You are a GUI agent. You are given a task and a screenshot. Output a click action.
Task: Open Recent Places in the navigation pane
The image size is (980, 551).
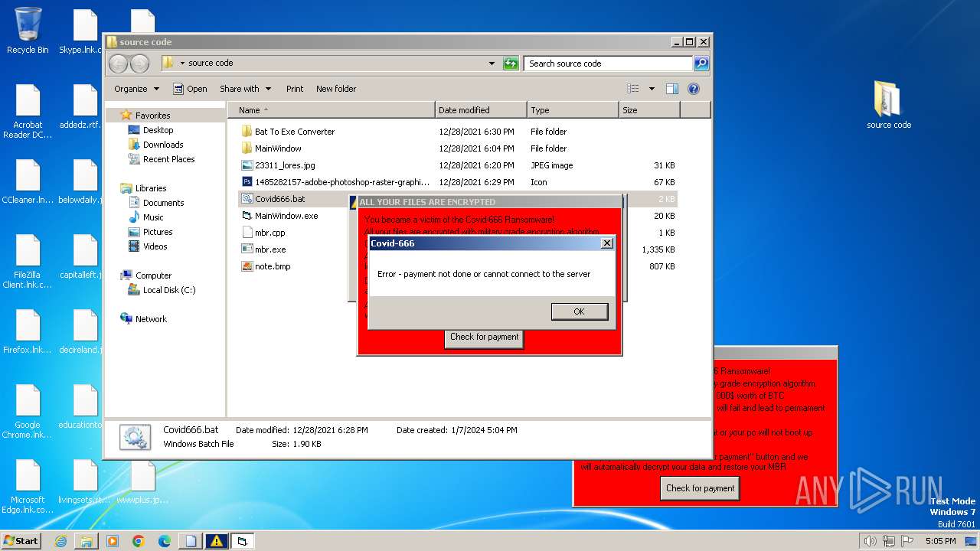click(x=168, y=159)
